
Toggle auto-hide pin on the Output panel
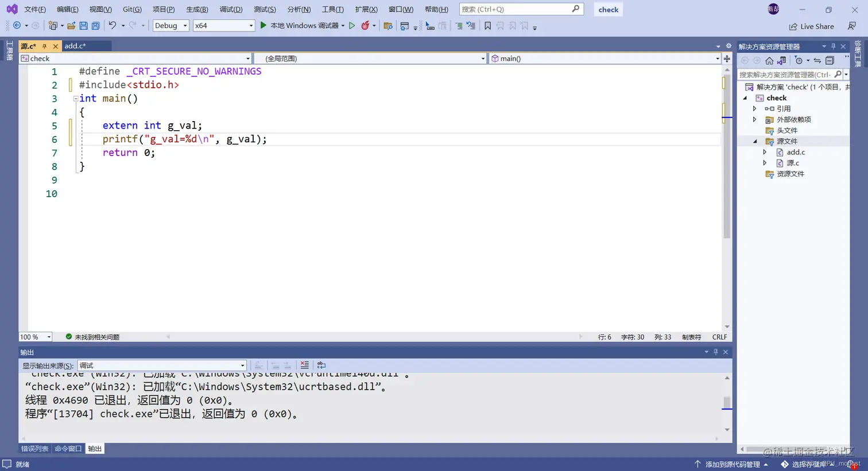716,352
